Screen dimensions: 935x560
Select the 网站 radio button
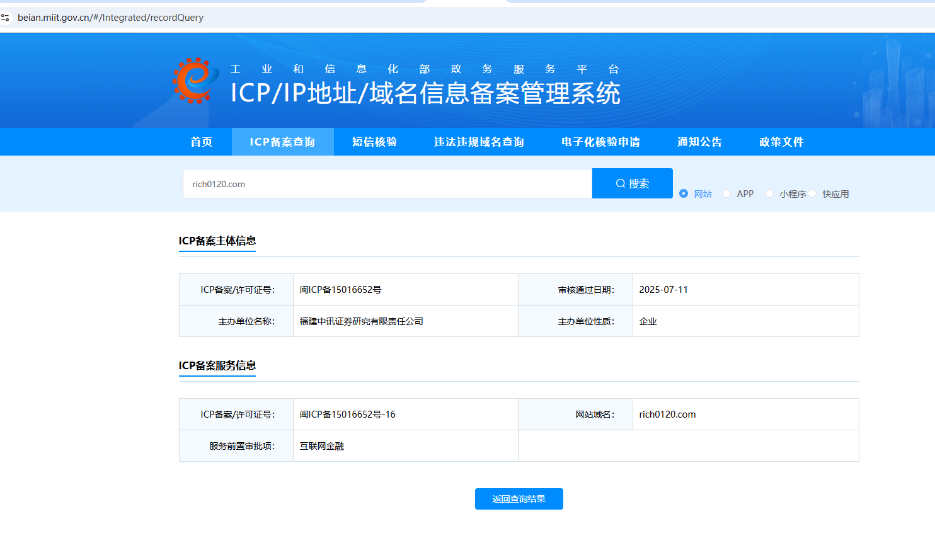(x=684, y=193)
